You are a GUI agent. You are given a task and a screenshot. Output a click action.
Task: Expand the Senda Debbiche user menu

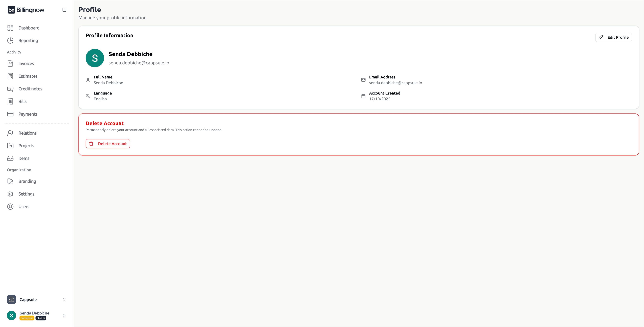tap(64, 315)
